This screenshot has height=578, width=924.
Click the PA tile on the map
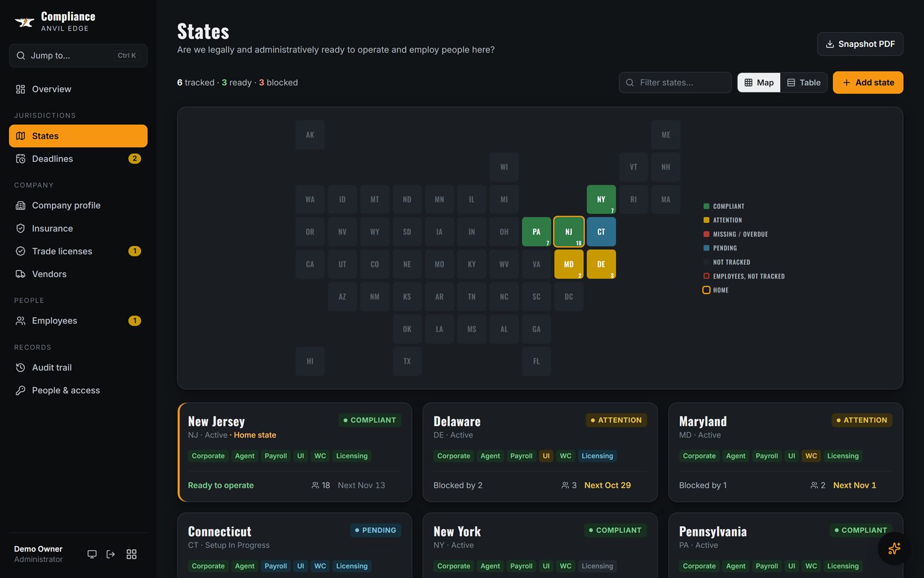pyautogui.click(x=536, y=232)
